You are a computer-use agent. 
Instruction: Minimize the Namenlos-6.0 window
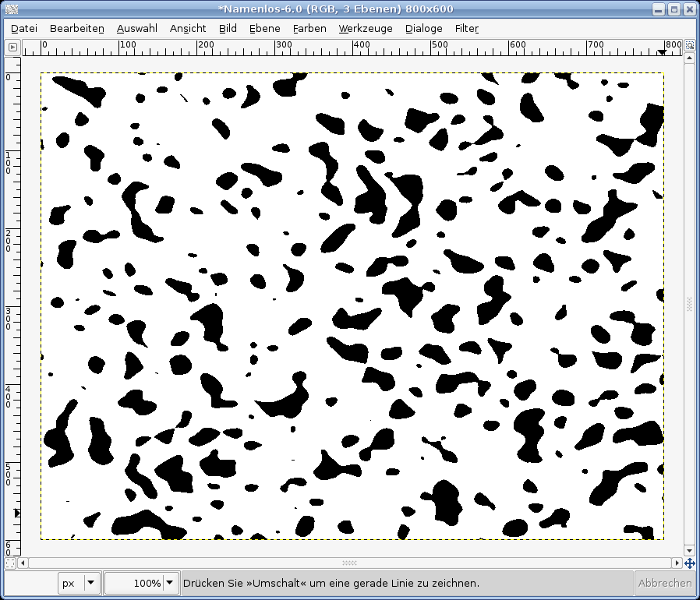click(659, 9)
